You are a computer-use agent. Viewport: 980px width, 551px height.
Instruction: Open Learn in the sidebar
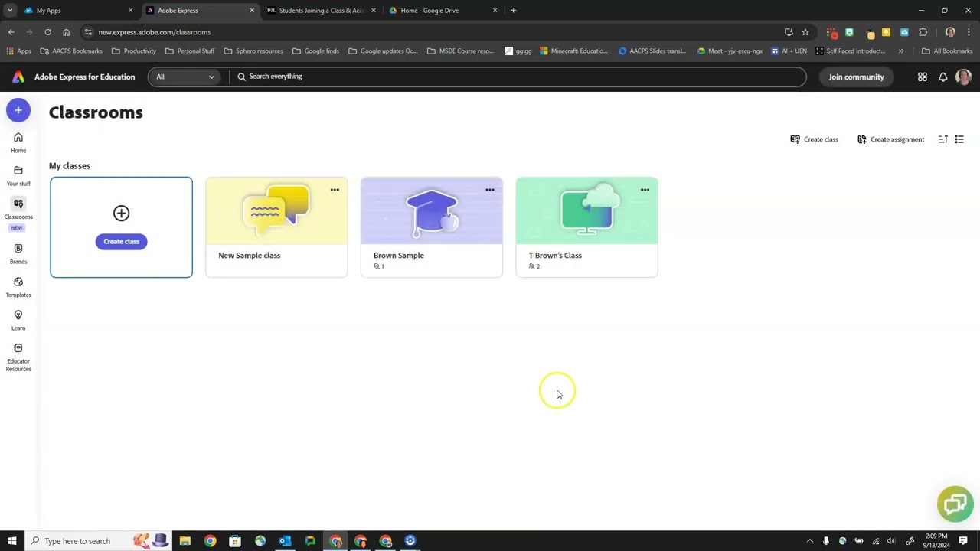pos(18,320)
